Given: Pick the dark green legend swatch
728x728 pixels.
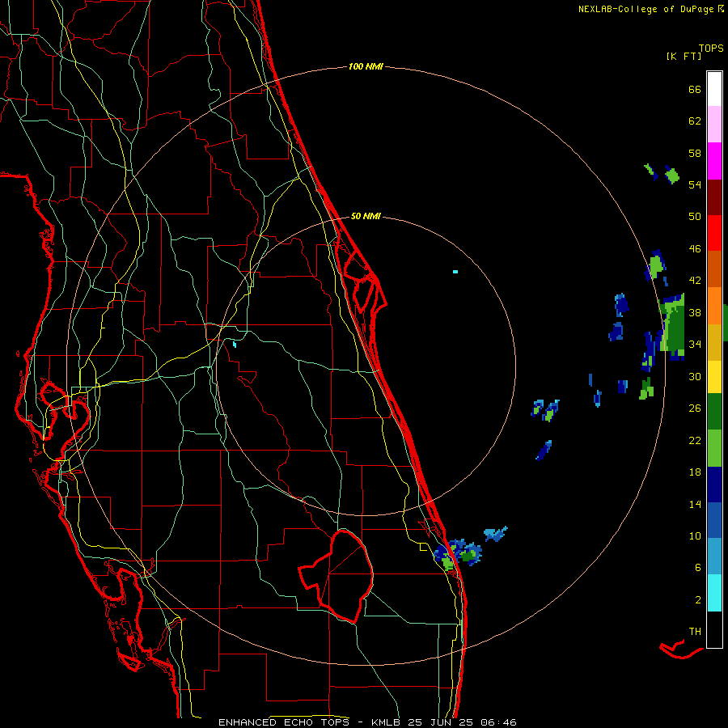Looking at the screenshot, I should point(714,412).
